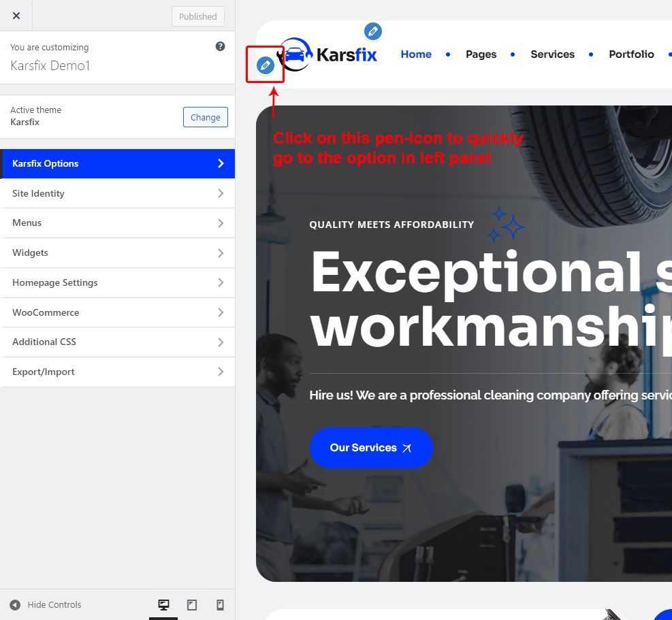Close the Customizer with the X icon
672x620 pixels.
coord(16,16)
